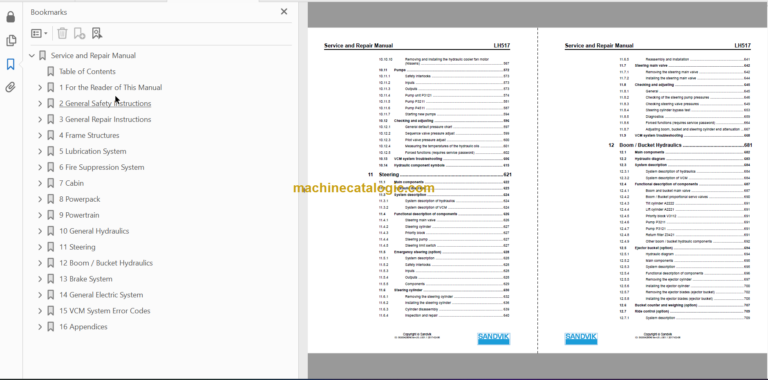Click 'Service and Repair Manual' header on left page

coord(358,46)
